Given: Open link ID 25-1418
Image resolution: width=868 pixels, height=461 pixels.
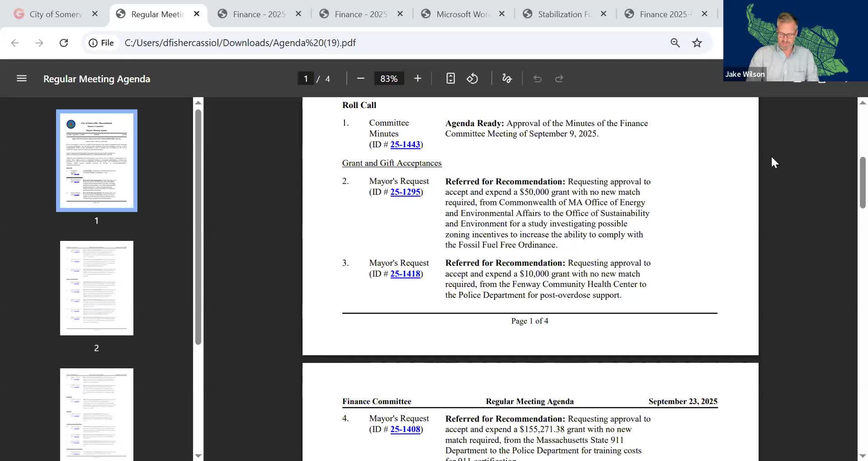Looking at the screenshot, I should [x=405, y=274].
